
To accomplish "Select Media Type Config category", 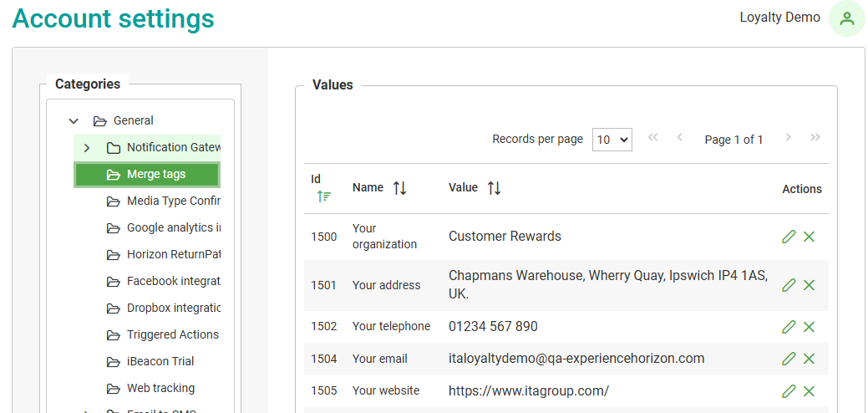I will click(x=173, y=201).
